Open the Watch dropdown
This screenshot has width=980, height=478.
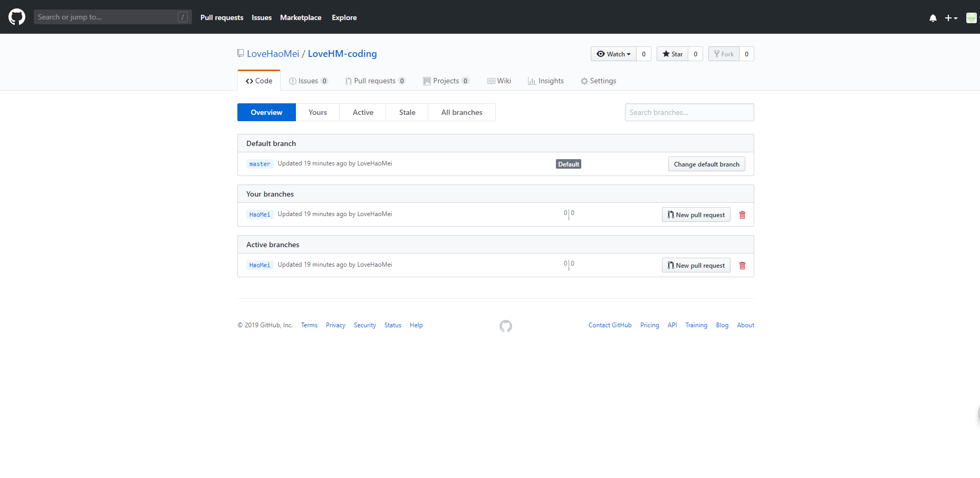tap(613, 54)
